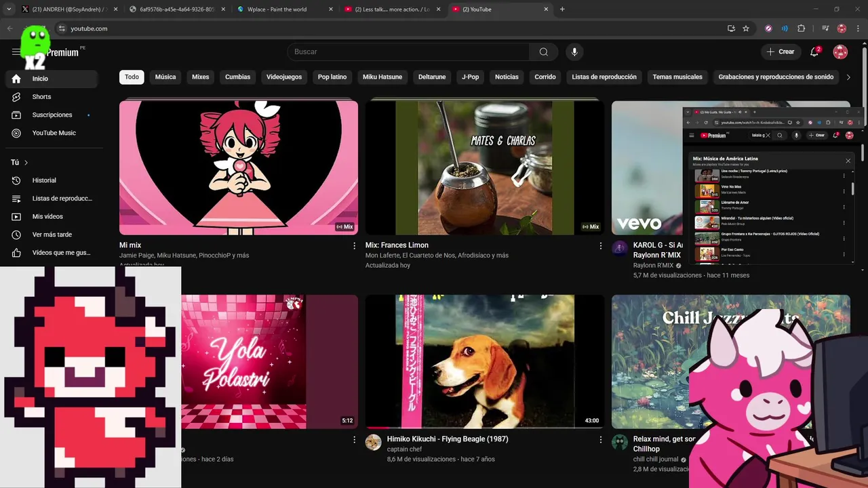Screen dimensions: 868x488
Task: Select the Cumbias filter chip
Action: pyautogui.click(x=238, y=77)
